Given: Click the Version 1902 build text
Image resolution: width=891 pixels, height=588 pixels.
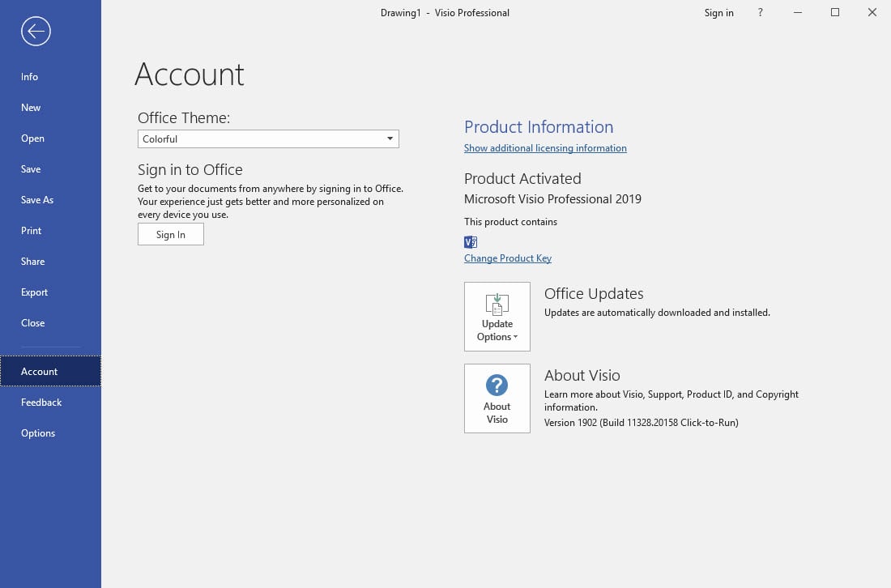Looking at the screenshot, I should pos(641,422).
